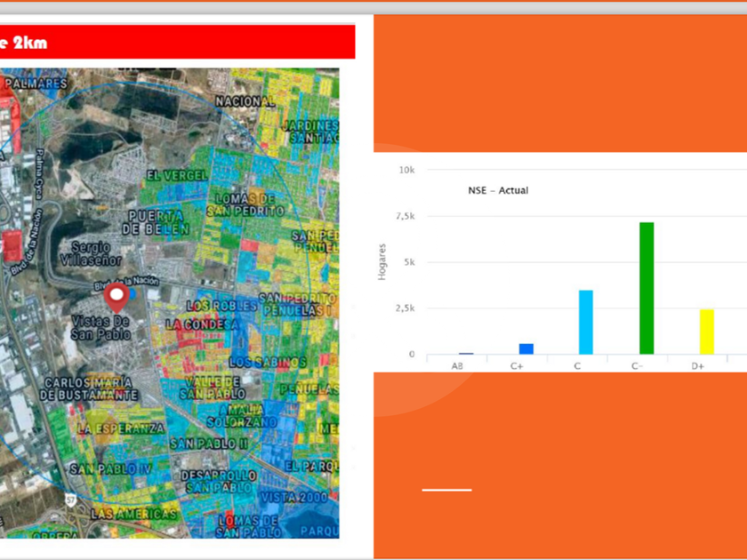Click the 'Hogares' axis label
Screen dimensions: 747x560
[x=382, y=262]
